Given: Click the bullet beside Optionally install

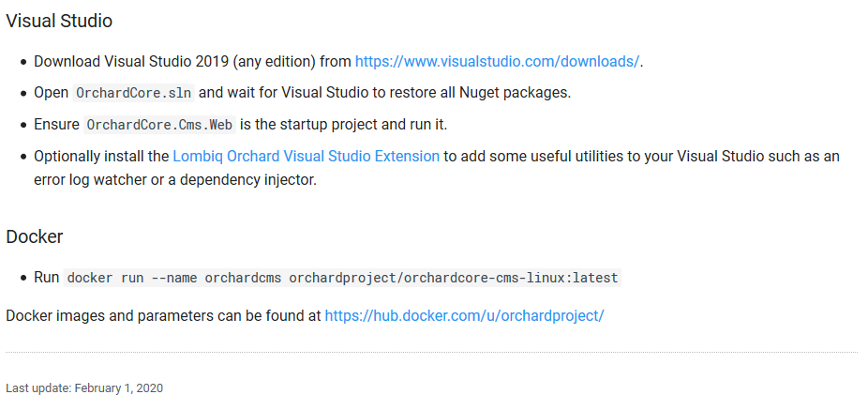Looking at the screenshot, I should click(23, 157).
